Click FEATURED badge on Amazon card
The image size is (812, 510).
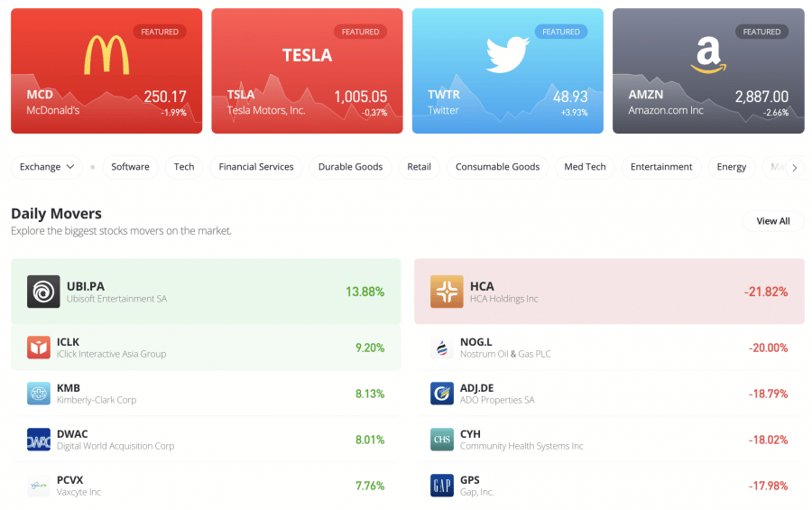coord(761,32)
